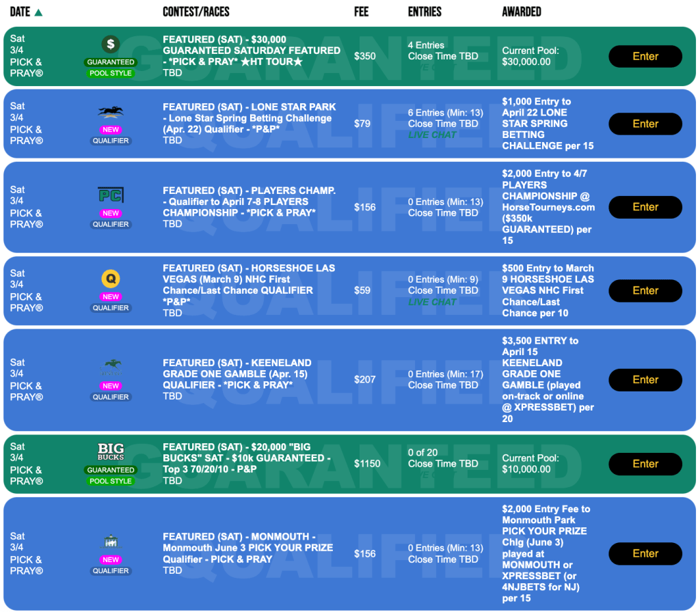Click the dollar sign Guaranteed contest icon

(111, 44)
